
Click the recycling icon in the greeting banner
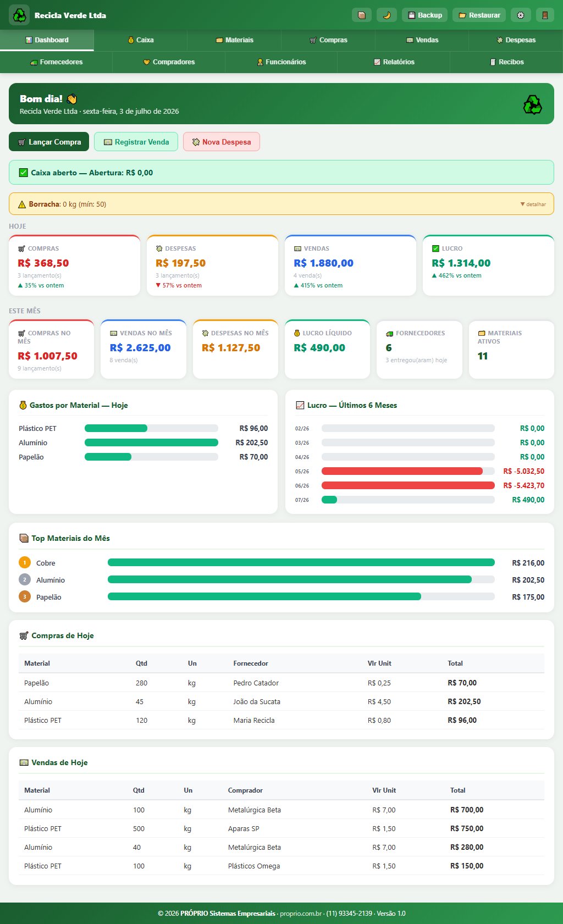532,104
